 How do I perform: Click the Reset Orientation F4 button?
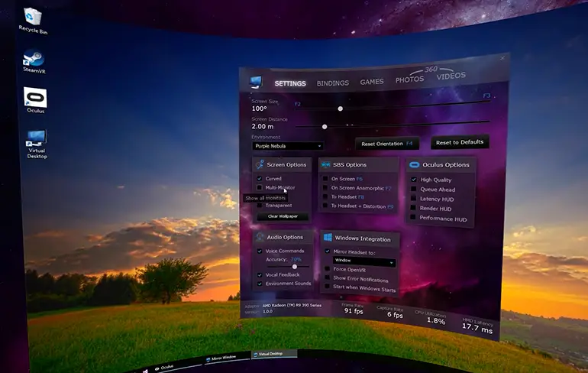pos(386,144)
